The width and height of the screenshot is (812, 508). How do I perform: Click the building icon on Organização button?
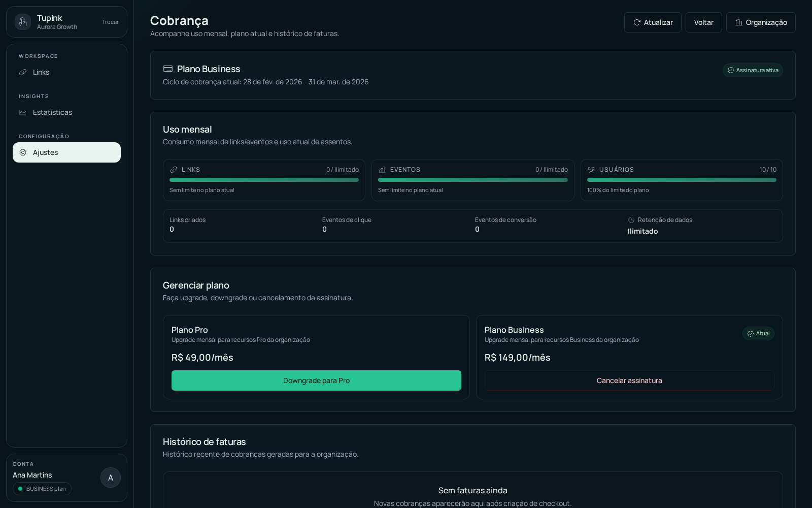(x=739, y=22)
